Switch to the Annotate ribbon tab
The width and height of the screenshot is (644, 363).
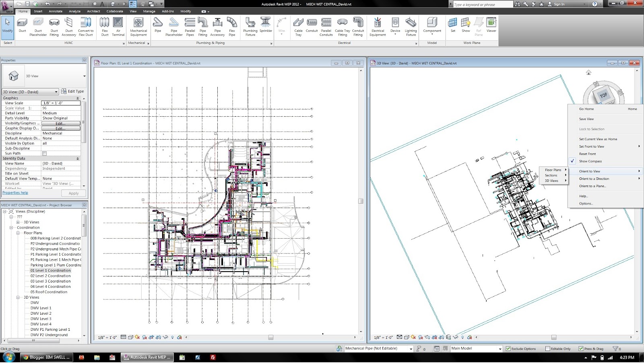pos(56,11)
